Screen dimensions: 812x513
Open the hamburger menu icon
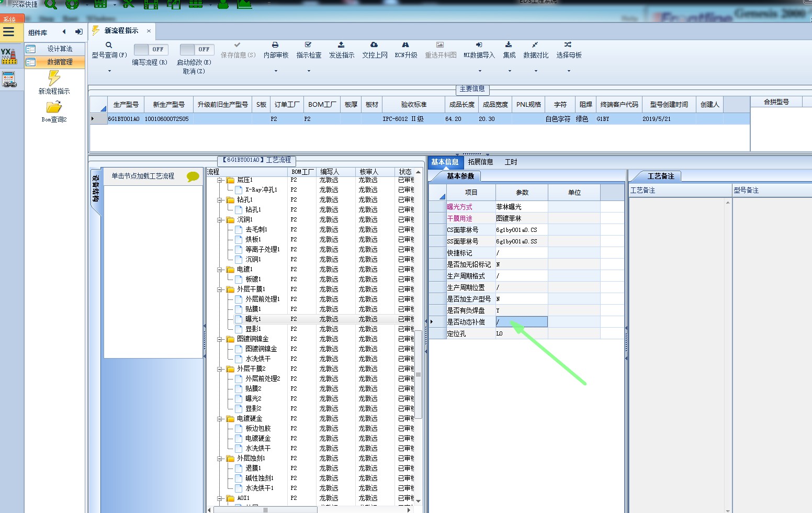pyautogui.click(x=8, y=32)
